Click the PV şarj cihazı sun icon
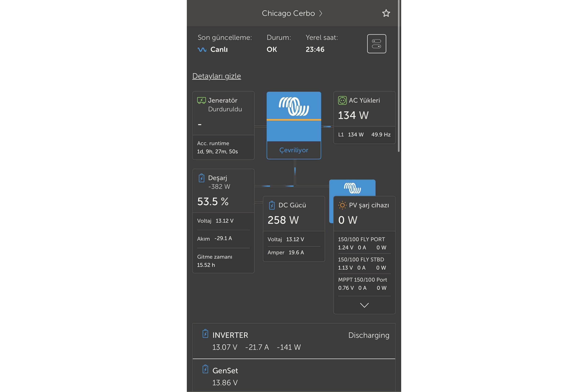 click(342, 205)
